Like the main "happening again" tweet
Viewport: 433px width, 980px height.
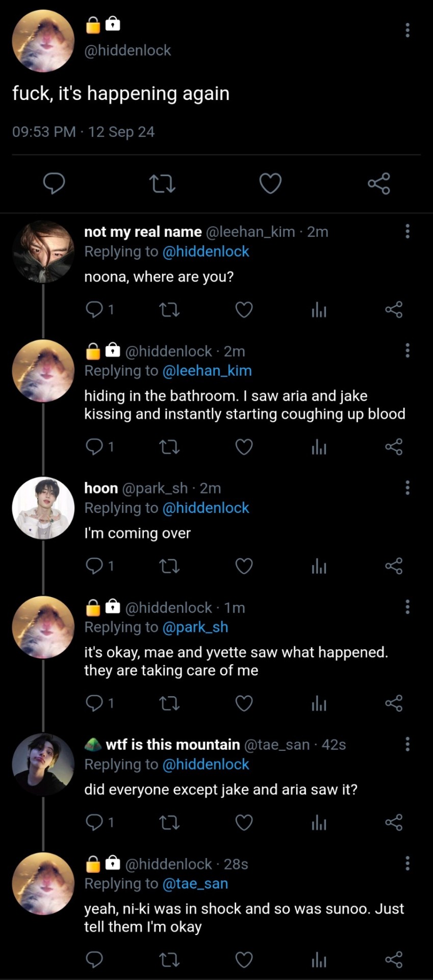[x=270, y=183]
